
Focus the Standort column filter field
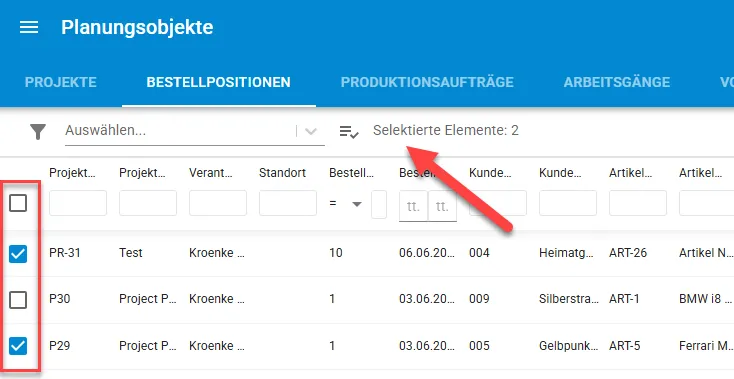pos(288,203)
